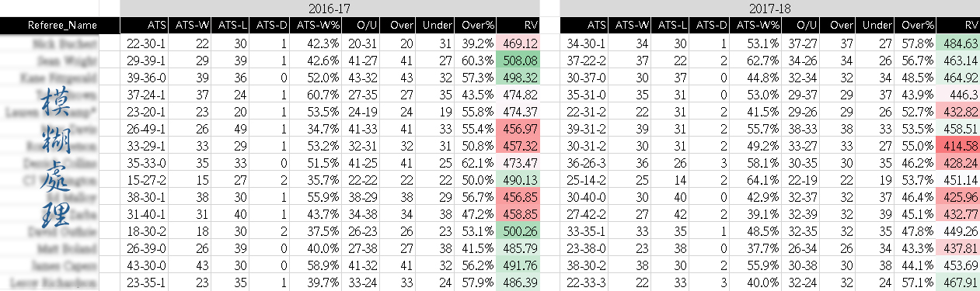Select the 2017-18 season header cell

(769, 8)
